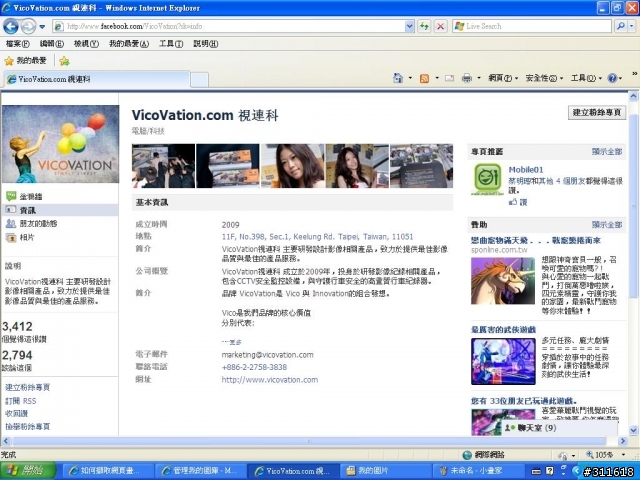
Task: Click the 建立粉絲專頁 button at top right
Action: pyautogui.click(x=597, y=112)
